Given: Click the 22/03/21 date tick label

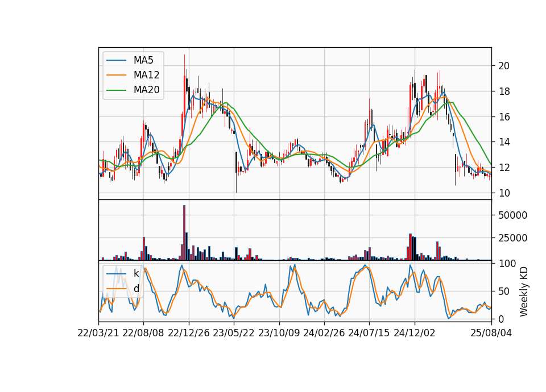Looking at the screenshot, I should (x=98, y=333).
